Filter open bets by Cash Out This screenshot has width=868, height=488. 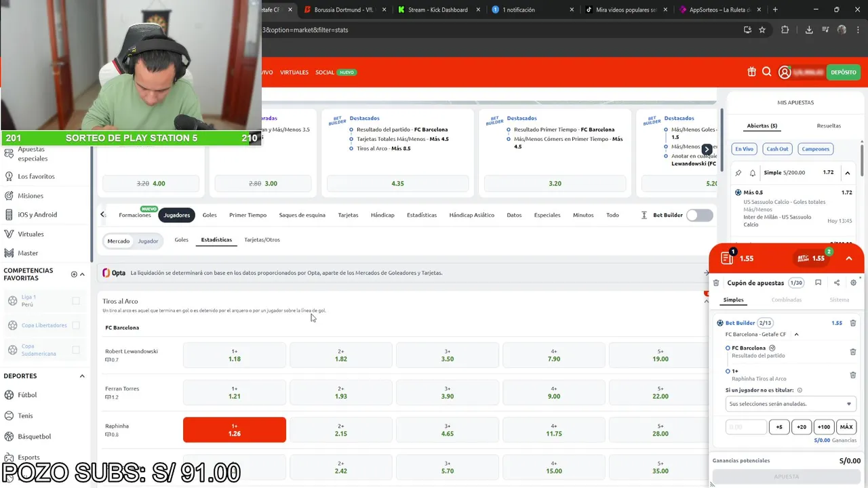point(777,149)
